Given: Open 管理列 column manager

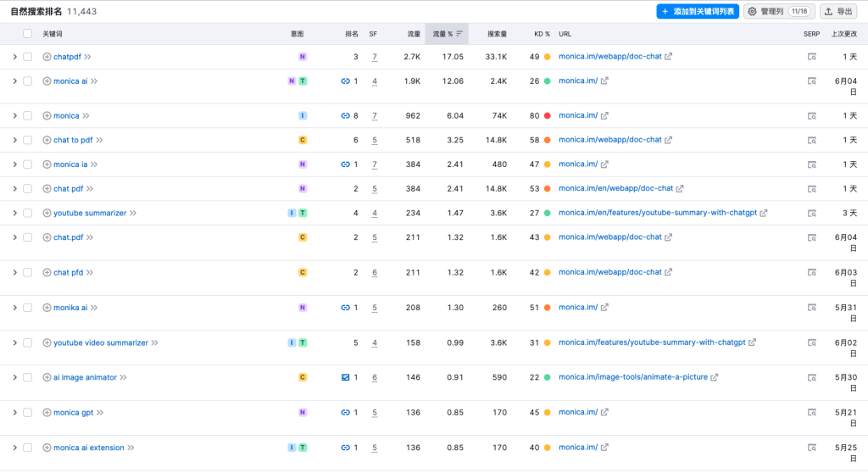Looking at the screenshot, I should tap(779, 11).
